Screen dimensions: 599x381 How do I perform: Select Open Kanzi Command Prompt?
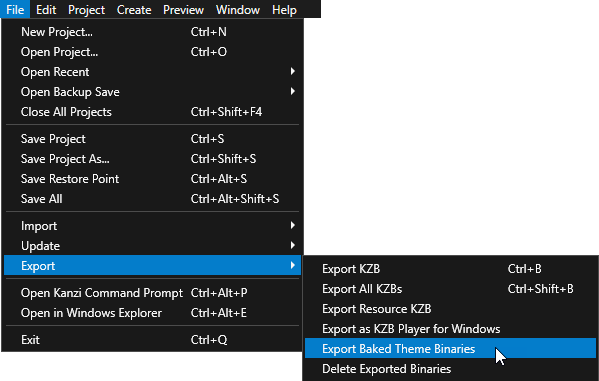click(x=152, y=293)
